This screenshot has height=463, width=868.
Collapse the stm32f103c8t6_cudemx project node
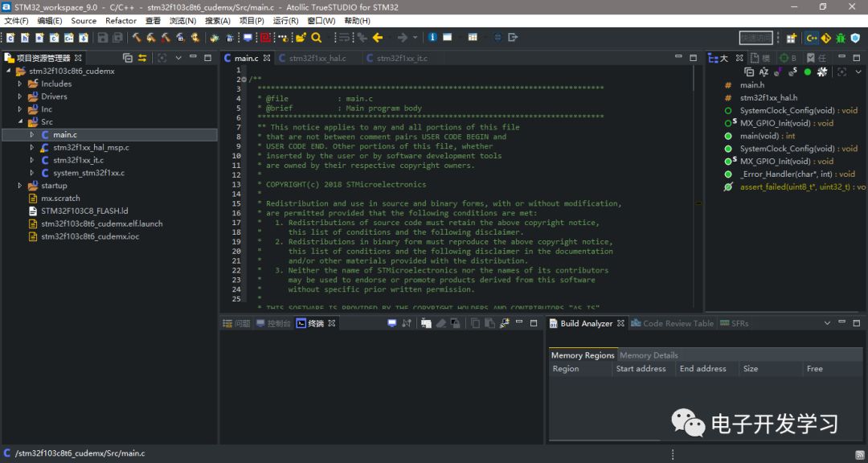tap(8, 72)
